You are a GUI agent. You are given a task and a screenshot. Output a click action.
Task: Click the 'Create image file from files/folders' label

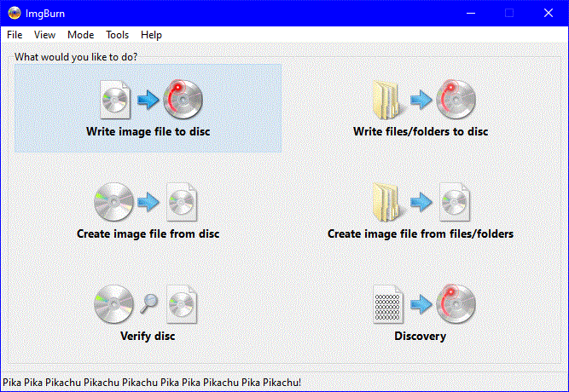421,233
